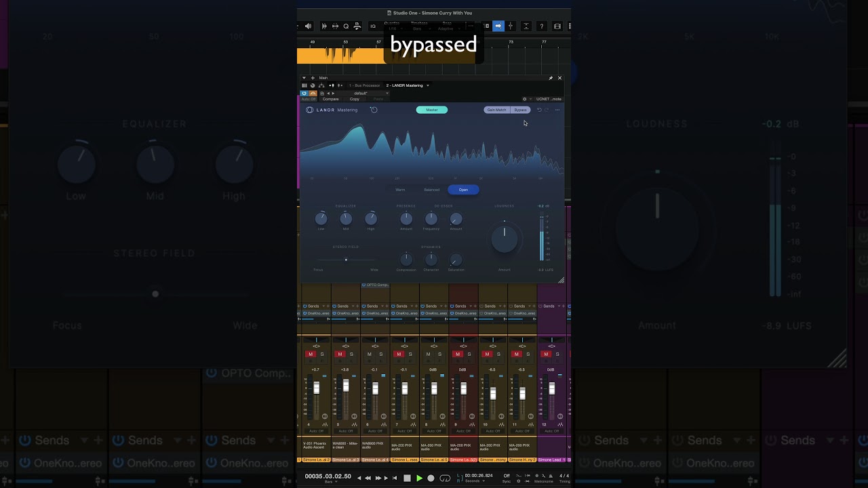Viewport: 868px width, 488px height.
Task: Collapse the Main plugin header arrow
Action: (x=304, y=78)
